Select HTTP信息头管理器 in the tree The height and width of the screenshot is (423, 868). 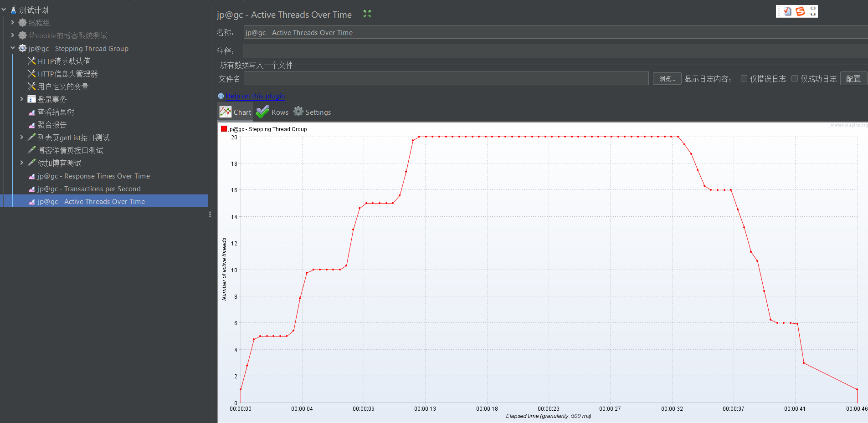click(x=67, y=74)
